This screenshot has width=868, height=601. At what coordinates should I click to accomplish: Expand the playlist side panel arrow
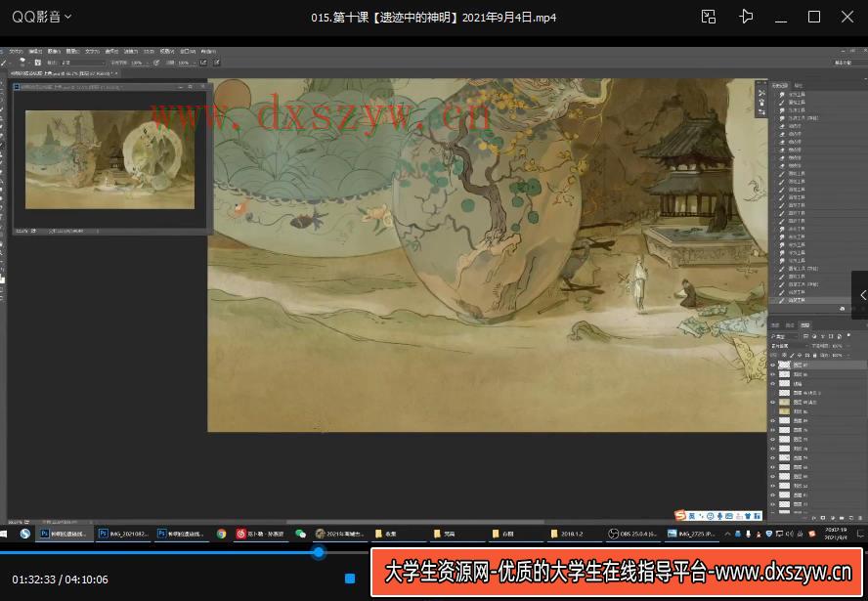[x=861, y=295]
